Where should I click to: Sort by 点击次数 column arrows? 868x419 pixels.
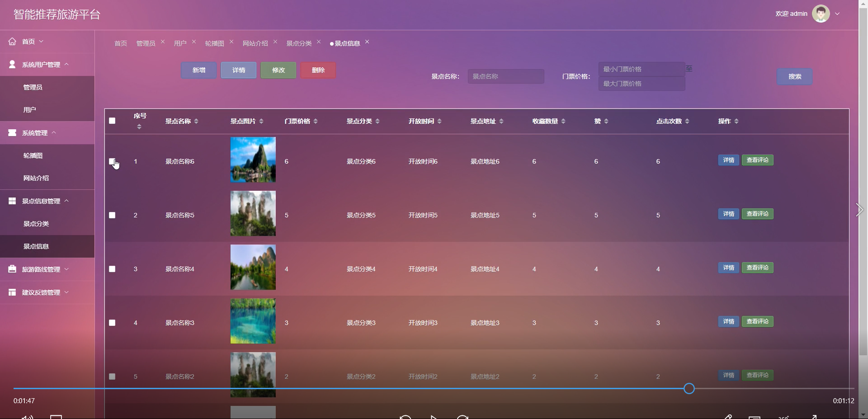[687, 121]
